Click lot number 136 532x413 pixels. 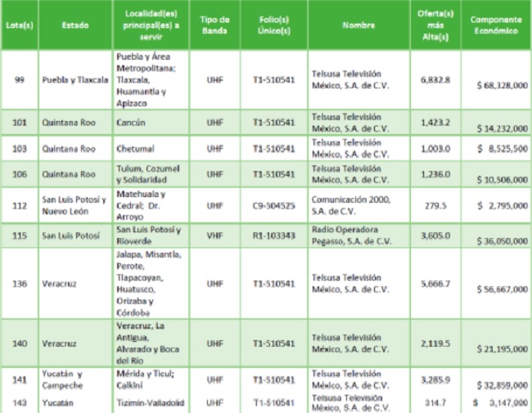[20, 284]
